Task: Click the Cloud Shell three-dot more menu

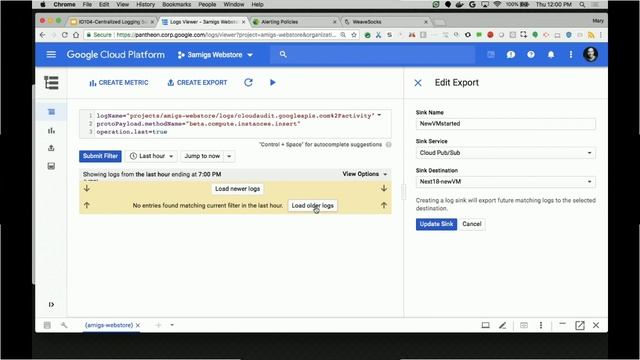Action: pyautogui.click(x=541, y=325)
